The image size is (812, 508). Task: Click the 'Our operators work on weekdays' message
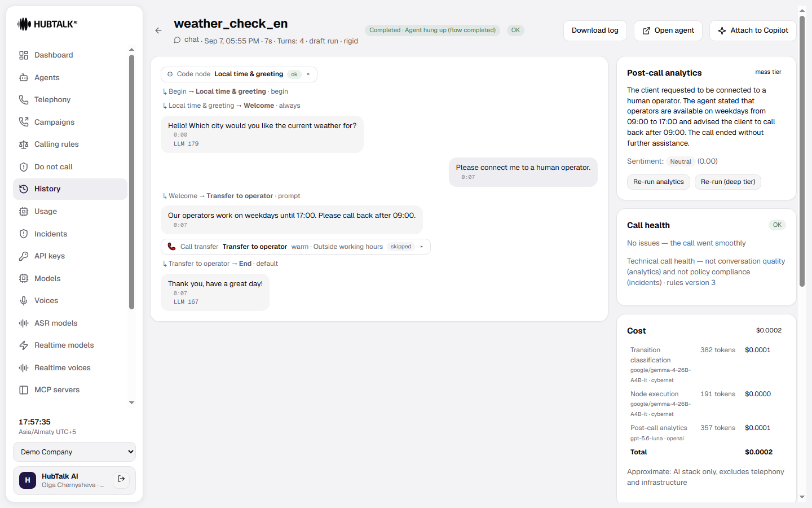coord(292,220)
